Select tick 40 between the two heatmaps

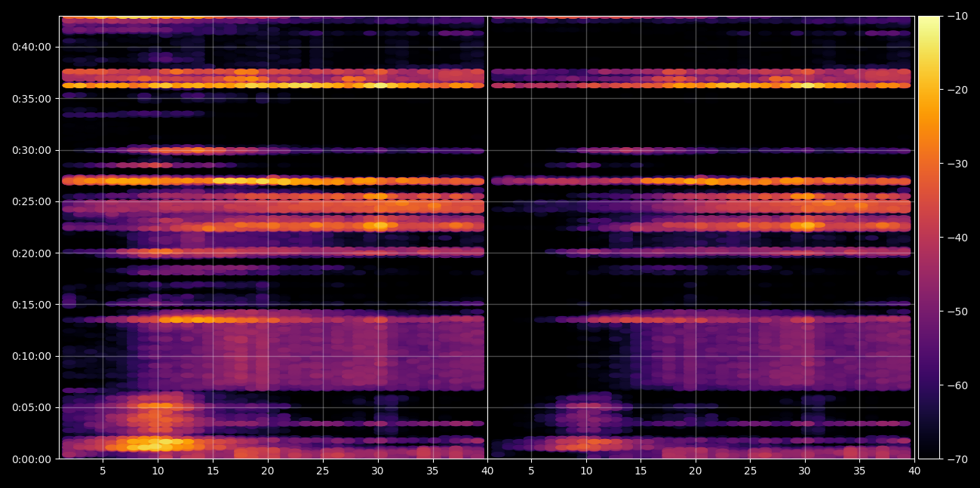tap(487, 471)
